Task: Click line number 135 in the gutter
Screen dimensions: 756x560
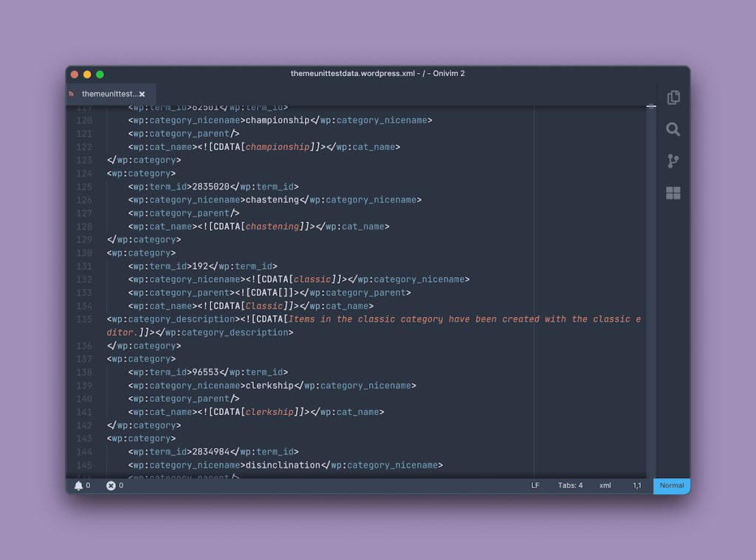Action: (x=84, y=319)
